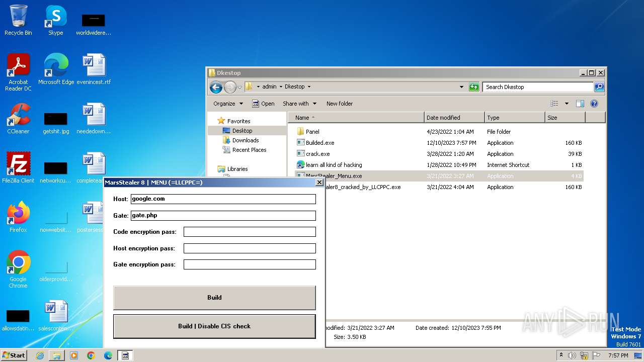This screenshot has height=362, width=644.
Task: Open Google Chrome desktop shortcut
Action: point(18,269)
